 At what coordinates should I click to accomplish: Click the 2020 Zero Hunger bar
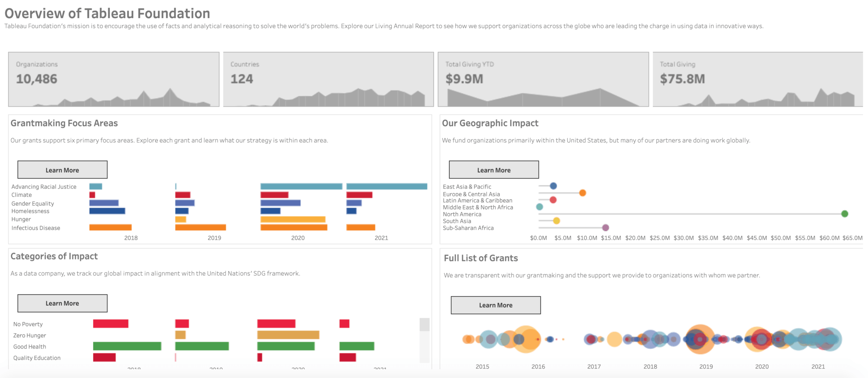pos(288,335)
